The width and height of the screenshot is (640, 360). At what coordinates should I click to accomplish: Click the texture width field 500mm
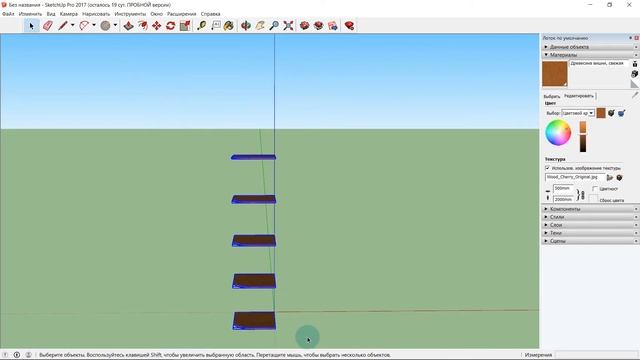tap(563, 189)
